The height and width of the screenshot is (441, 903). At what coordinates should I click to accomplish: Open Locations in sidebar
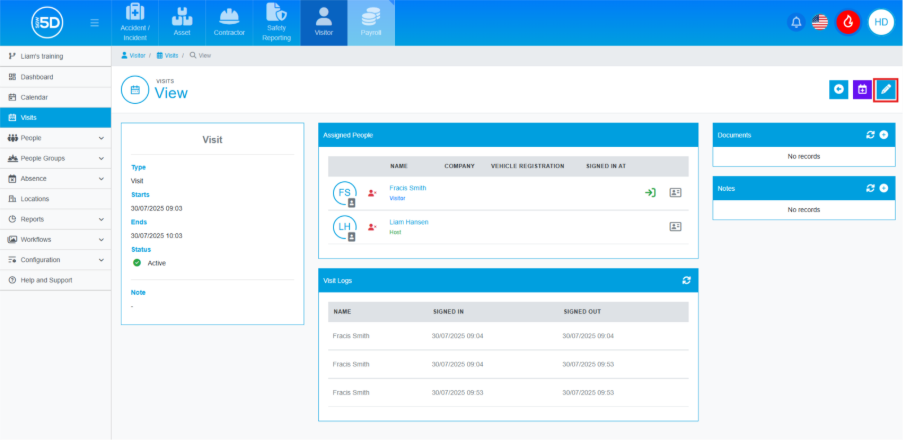56,199
